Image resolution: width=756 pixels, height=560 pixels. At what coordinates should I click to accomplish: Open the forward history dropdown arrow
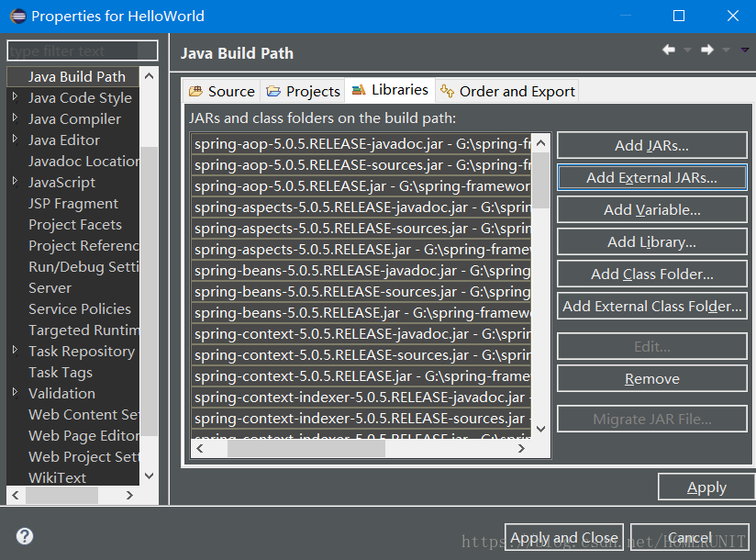pos(726,50)
